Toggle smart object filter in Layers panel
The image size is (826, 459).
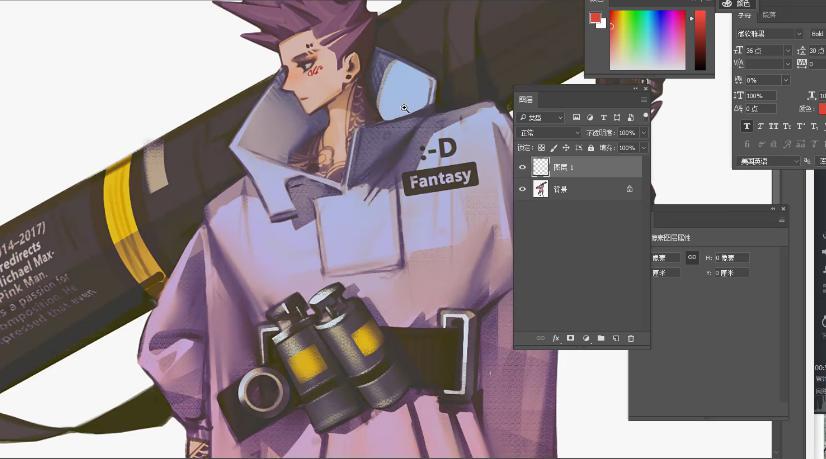click(631, 117)
